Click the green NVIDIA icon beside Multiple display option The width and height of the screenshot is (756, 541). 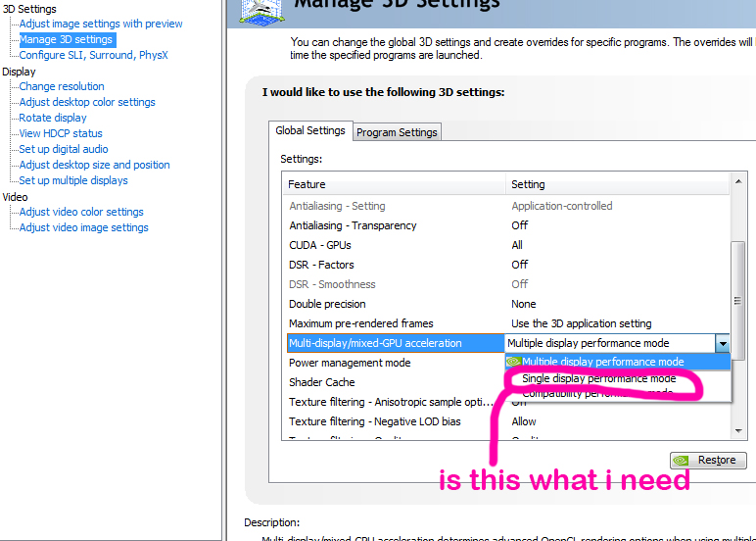tap(514, 362)
